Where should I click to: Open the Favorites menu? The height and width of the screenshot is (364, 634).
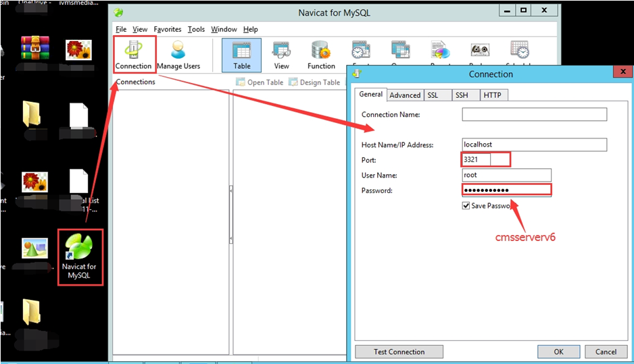point(168,29)
